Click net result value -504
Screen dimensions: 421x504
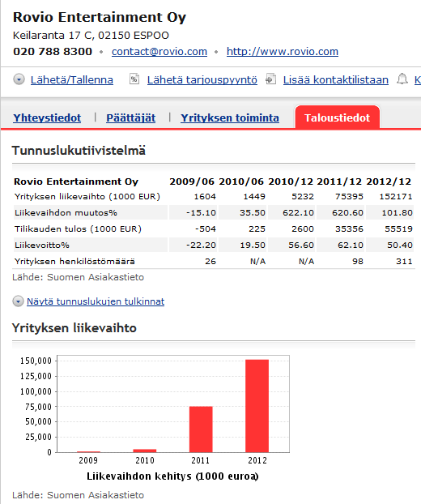pyautogui.click(x=206, y=229)
